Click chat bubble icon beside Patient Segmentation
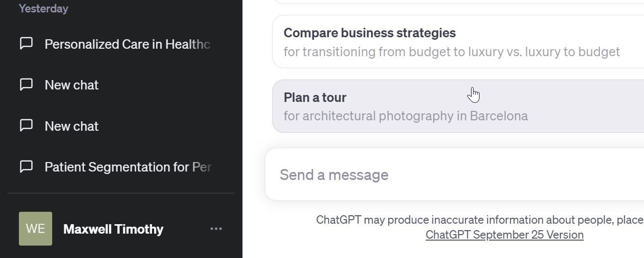The width and height of the screenshot is (644, 258). click(x=26, y=167)
